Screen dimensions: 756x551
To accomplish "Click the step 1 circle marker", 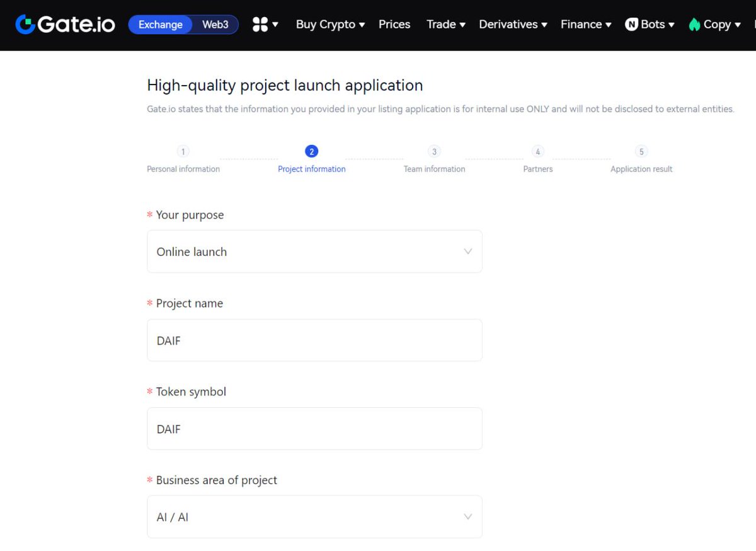I will coord(183,151).
